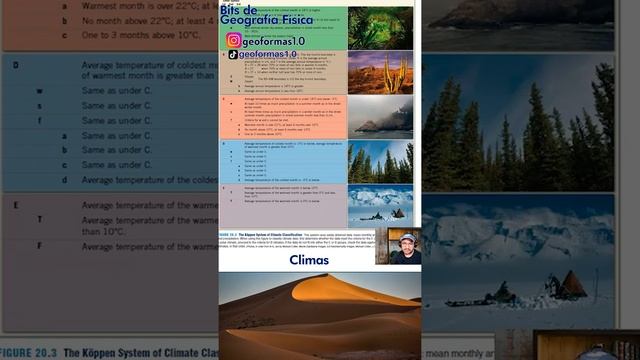Click 'Same as under C.' in row s
Screen dimensions: 640x360
[117, 106]
